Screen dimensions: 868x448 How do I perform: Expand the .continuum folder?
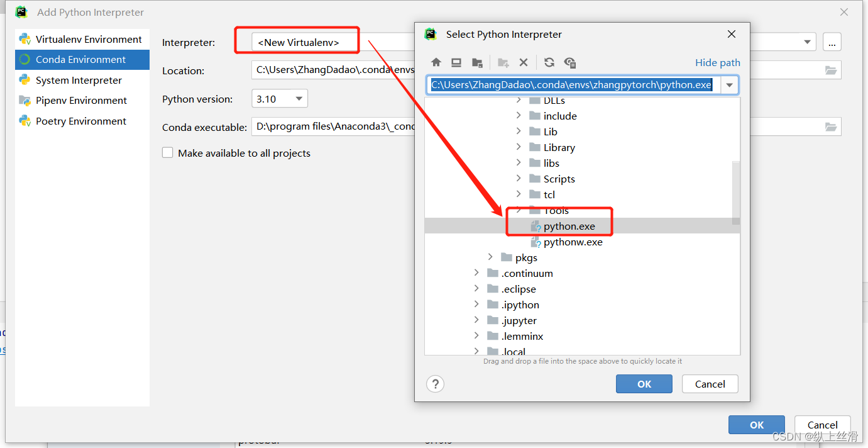point(476,273)
